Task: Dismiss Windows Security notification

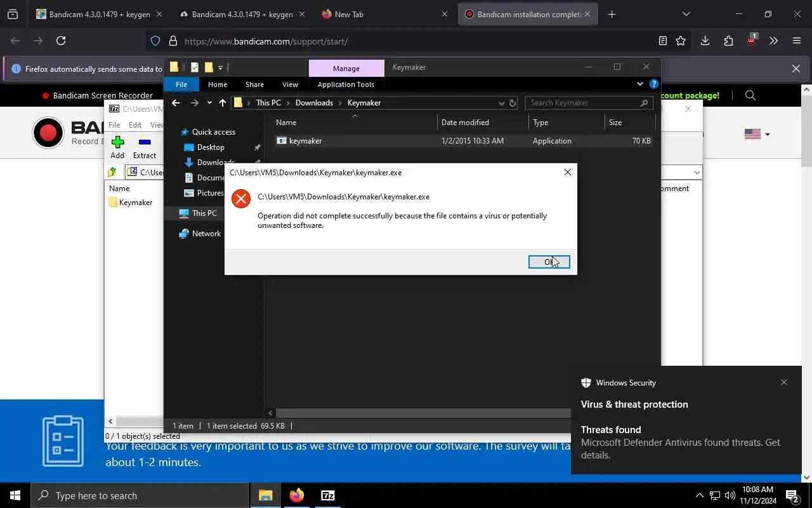Action: pos(784,382)
